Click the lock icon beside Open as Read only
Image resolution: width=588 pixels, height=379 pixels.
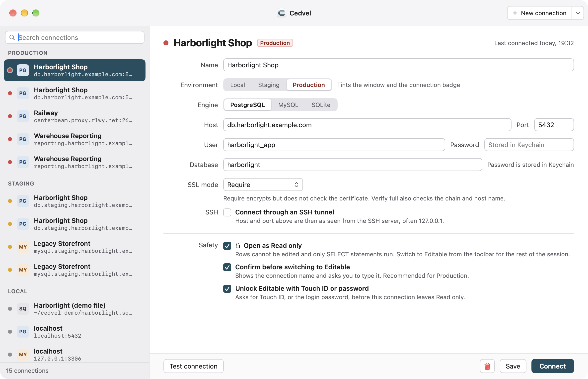(238, 246)
